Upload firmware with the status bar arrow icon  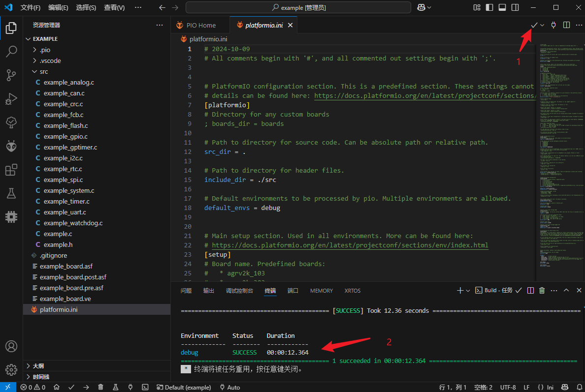pyautogui.click(x=85, y=387)
